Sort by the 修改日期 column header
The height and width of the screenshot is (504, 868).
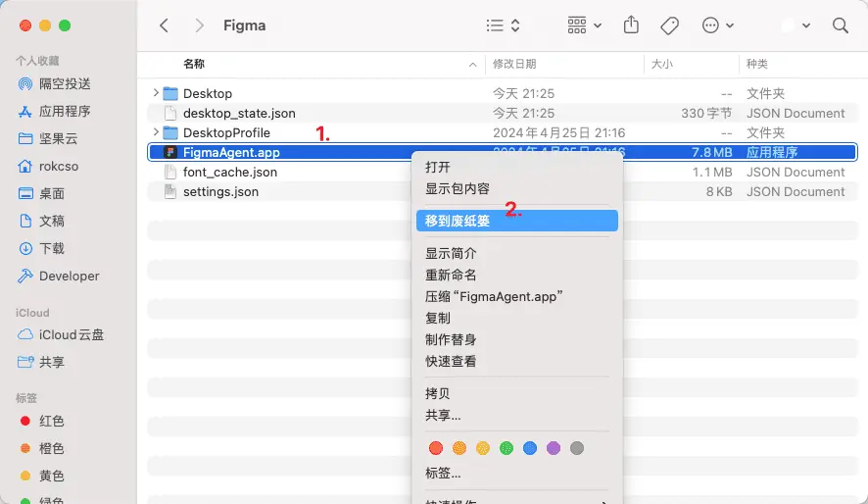pos(514,64)
